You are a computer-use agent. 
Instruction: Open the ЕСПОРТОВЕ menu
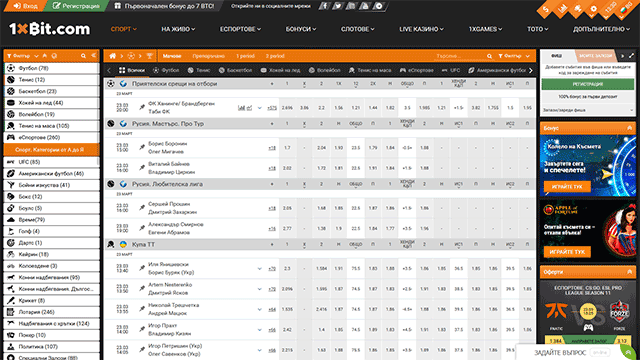(x=240, y=29)
